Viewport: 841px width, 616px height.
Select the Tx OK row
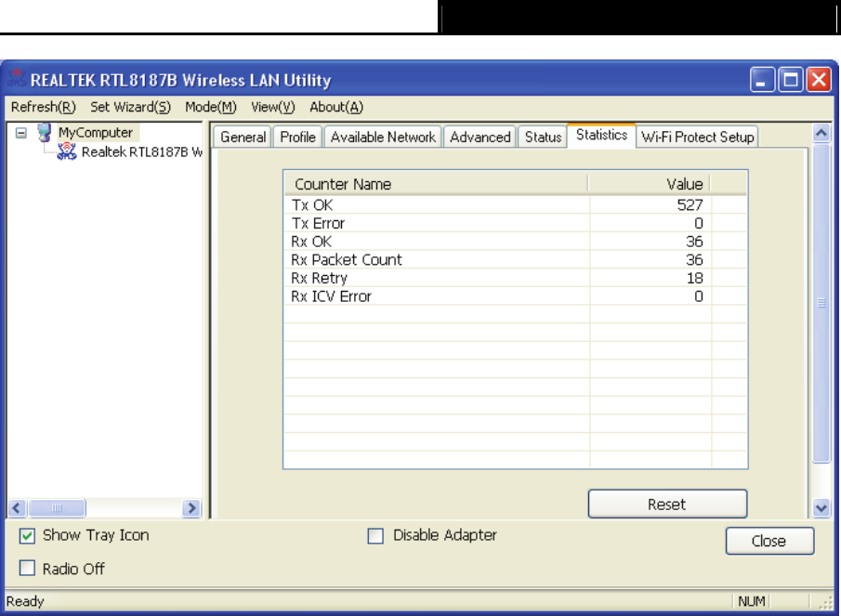coord(515,204)
